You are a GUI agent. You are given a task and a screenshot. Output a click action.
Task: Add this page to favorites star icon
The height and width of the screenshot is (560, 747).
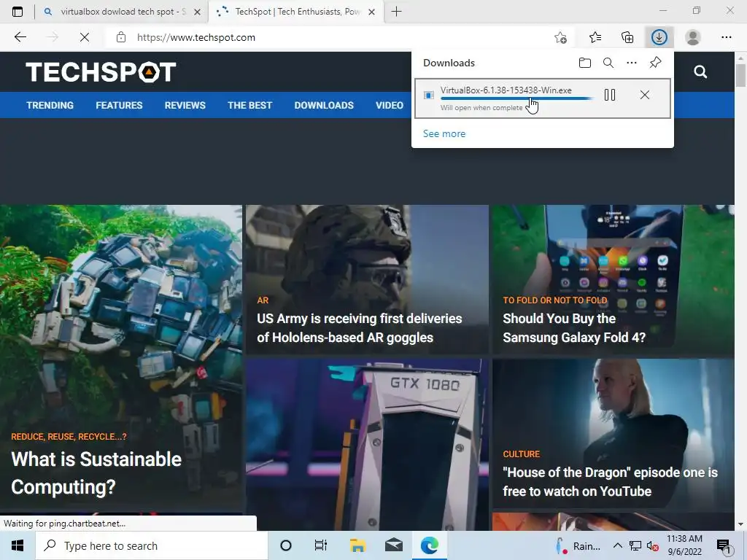561,37
